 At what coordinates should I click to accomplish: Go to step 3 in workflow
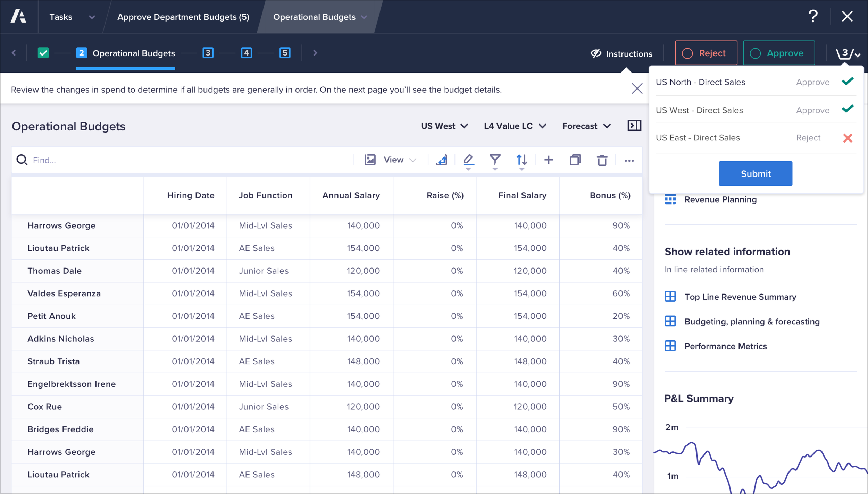pos(208,53)
